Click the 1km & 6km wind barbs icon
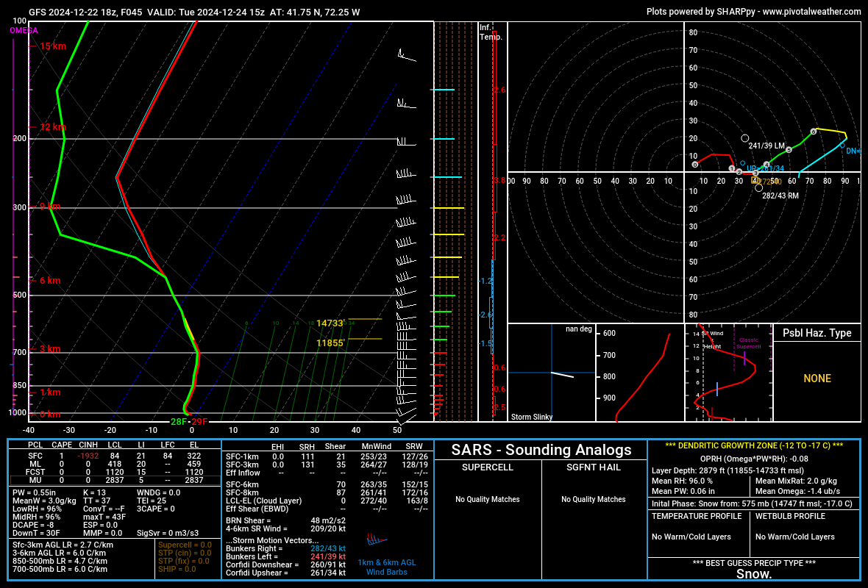The image size is (868, 588). 377,539
